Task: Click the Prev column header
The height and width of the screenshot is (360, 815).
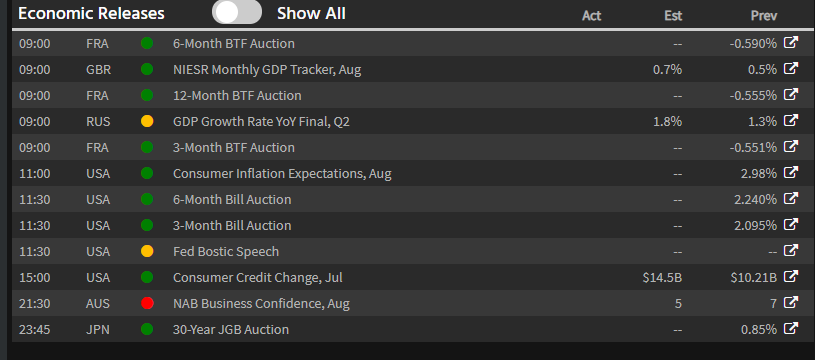Action: (764, 16)
